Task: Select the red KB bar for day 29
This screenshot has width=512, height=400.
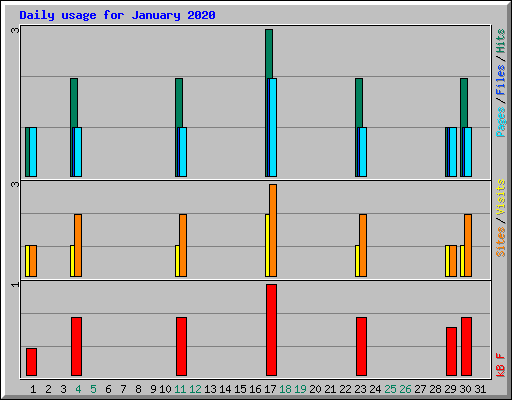Action: pyautogui.click(x=451, y=352)
